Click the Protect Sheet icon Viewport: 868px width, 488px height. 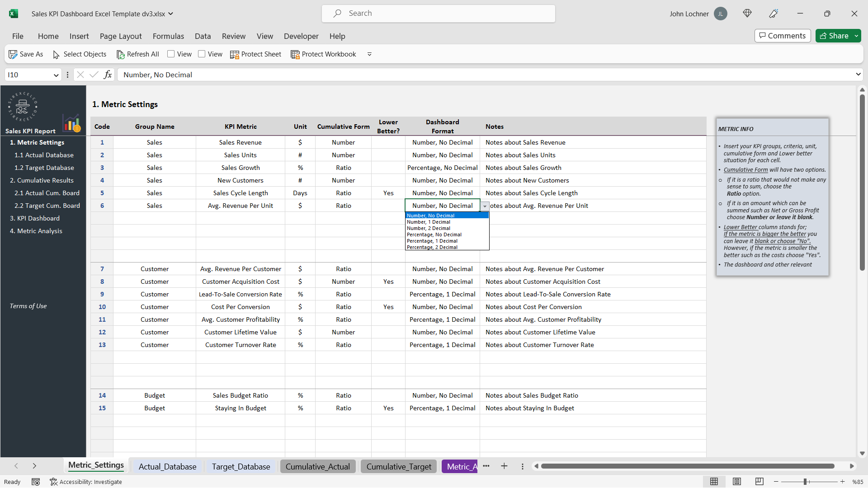point(235,54)
